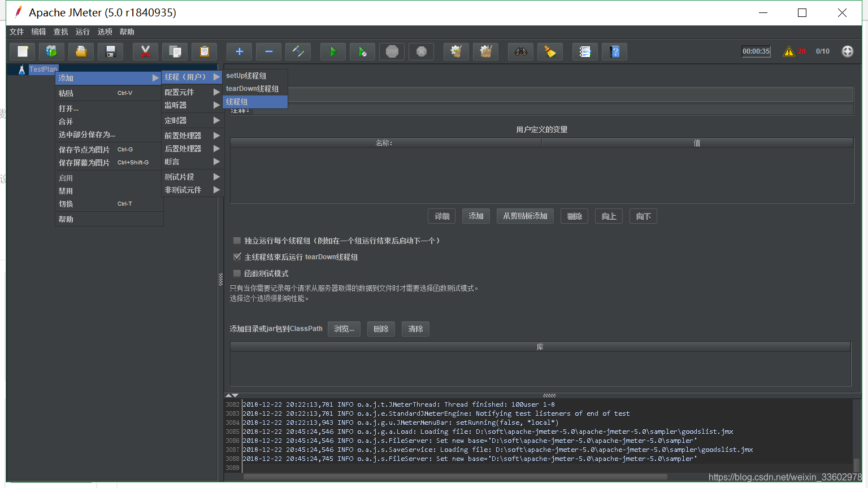Expand the 测试片段 submenu
Viewport: 868px width, 488px height.
point(192,177)
